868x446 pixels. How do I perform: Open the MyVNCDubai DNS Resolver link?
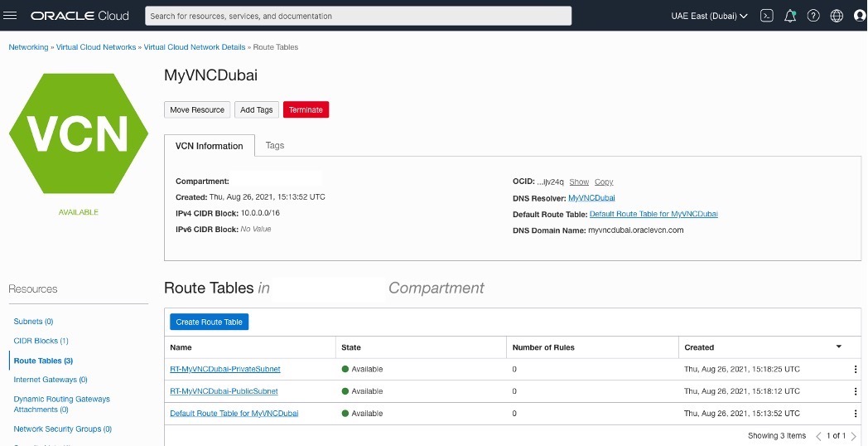pyautogui.click(x=591, y=198)
